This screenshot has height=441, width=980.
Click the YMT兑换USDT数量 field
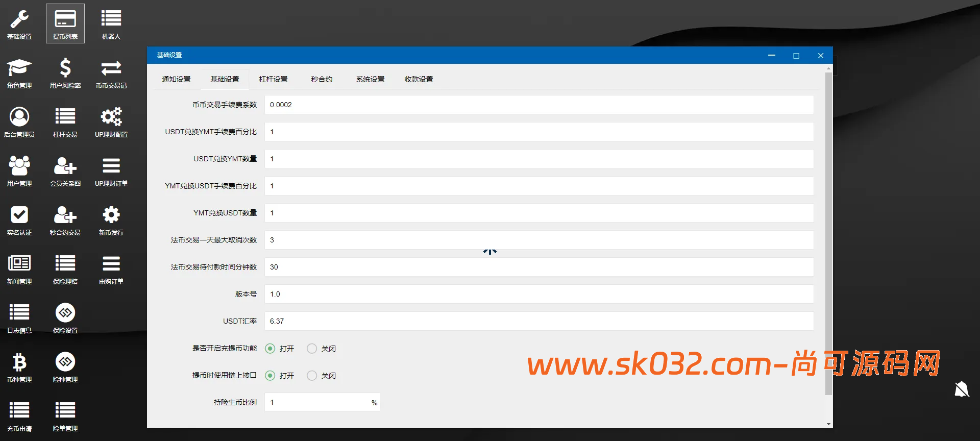[x=539, y=213]
